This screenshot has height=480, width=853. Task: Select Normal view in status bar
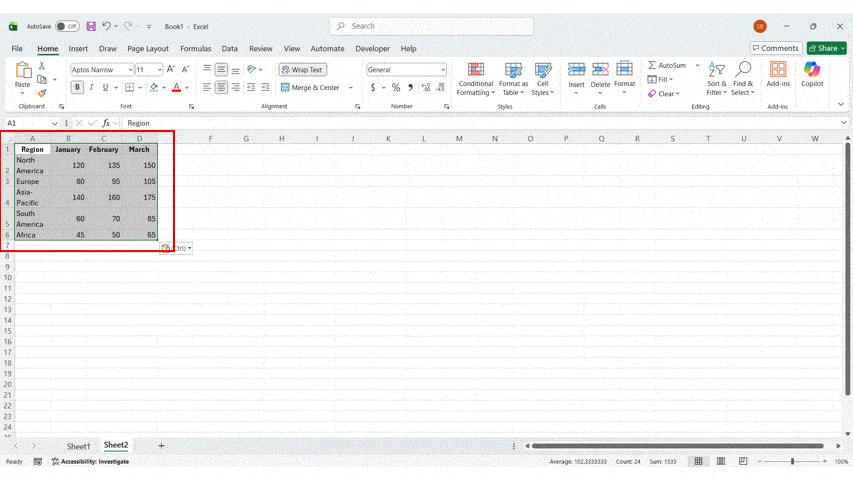click(x=698, y=461)
